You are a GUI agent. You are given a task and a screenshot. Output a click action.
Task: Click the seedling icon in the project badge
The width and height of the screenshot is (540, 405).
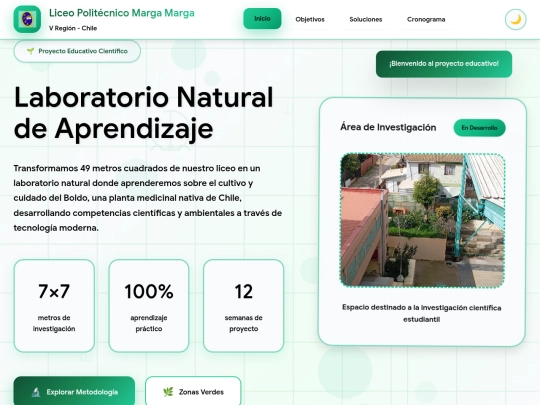(x=31, y=51)
